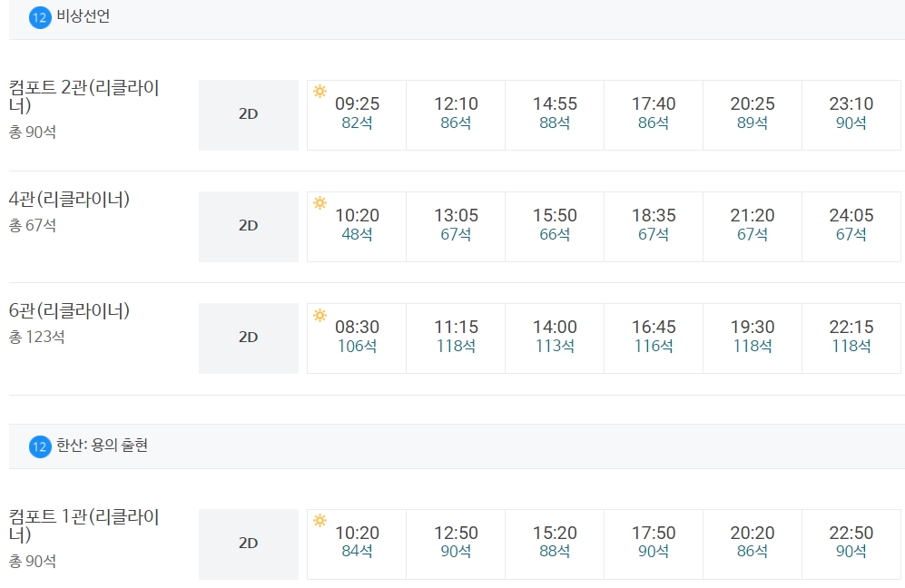This screenshot has width=905, height=588.
Task: Choose the 16:45 showing with 116 seats
Action: pos(654,338)
